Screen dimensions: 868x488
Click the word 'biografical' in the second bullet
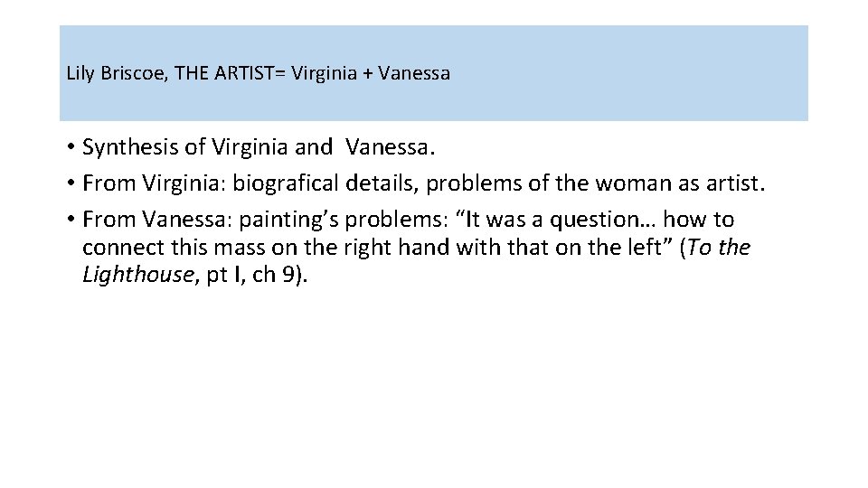[x=285, y=183]
